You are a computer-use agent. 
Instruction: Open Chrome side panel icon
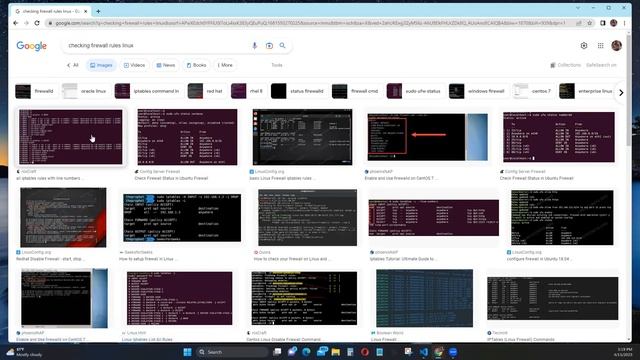click(x=602, y=23)
